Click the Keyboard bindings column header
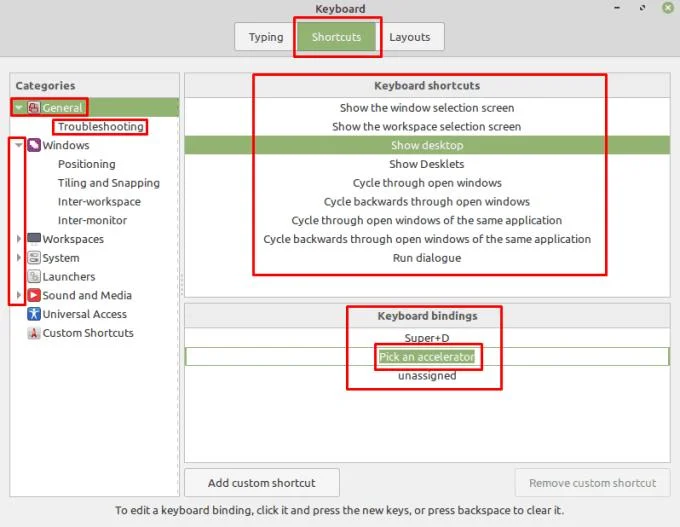 [x=427, y=316]
